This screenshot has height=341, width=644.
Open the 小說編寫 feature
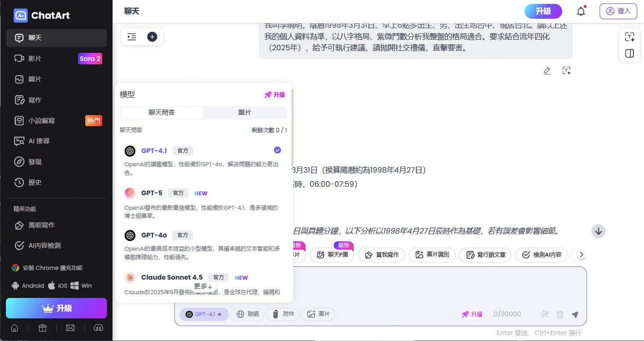pyautogui.click(x=41, y=121)
